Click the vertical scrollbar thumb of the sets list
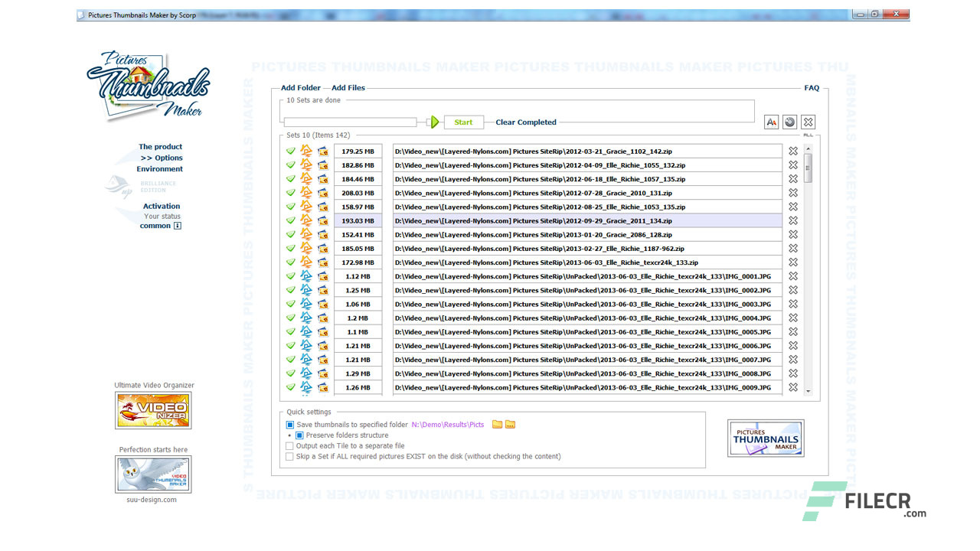This screenshot has height=551, width=980. (x=807, y=168)
